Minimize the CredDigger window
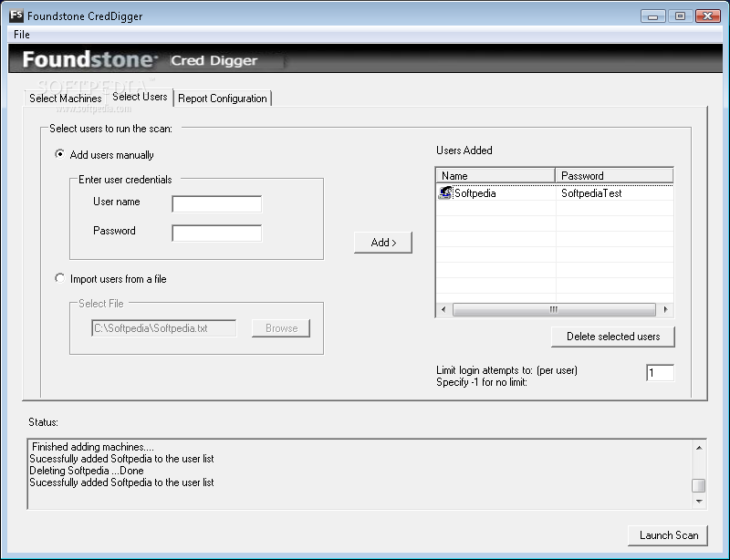 [x=652, y=16]
